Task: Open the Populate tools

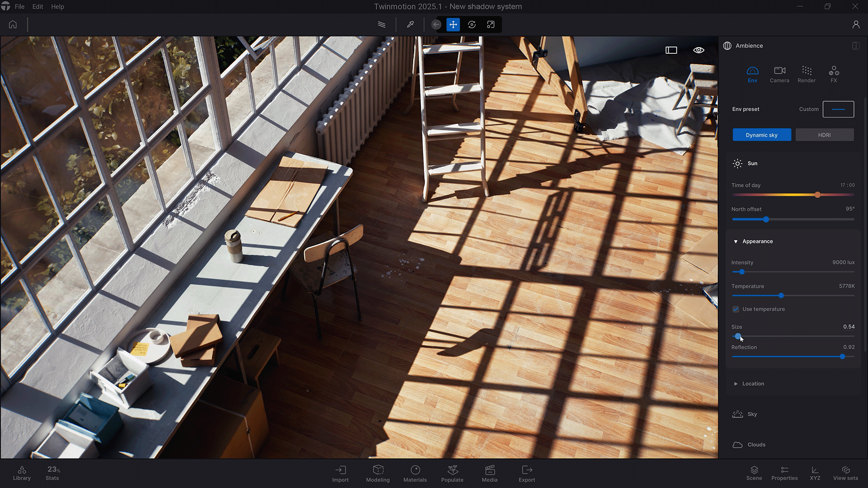Action: point(452,474)
